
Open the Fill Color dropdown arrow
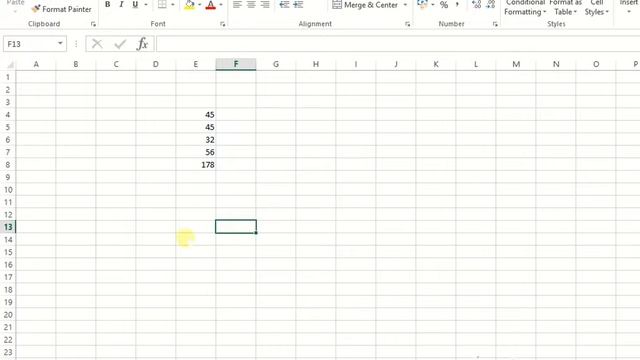[x=200, y=5]
